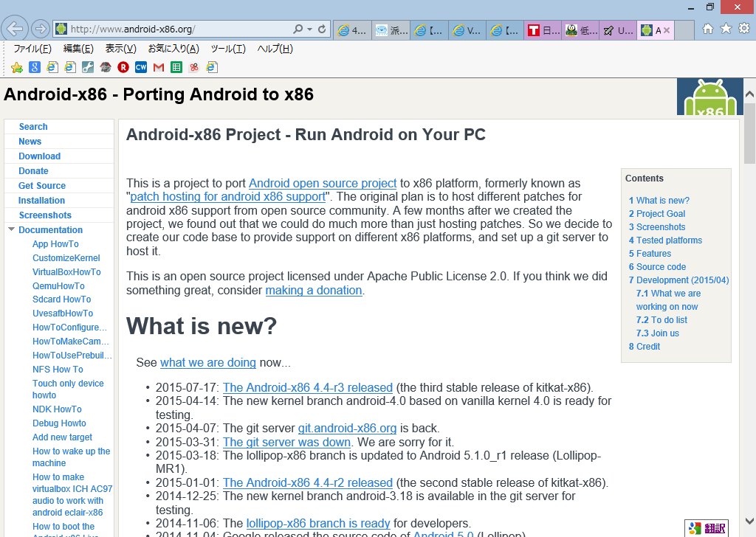Open the Home page icon
The image size is (756, 537).
click(x=707, y=29)
